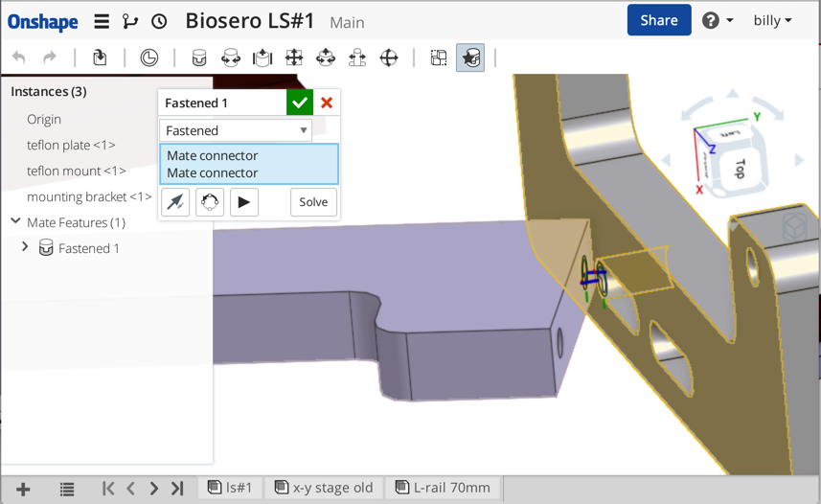Select the first Mate connector entry
This screenshot has width=821, height=504.
(x=212, y=155)
